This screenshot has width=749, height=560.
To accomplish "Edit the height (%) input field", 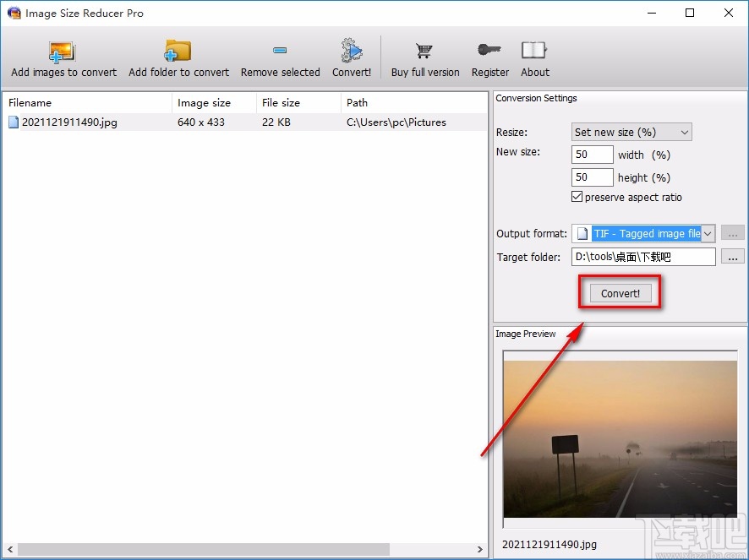I will pos(593,177).
